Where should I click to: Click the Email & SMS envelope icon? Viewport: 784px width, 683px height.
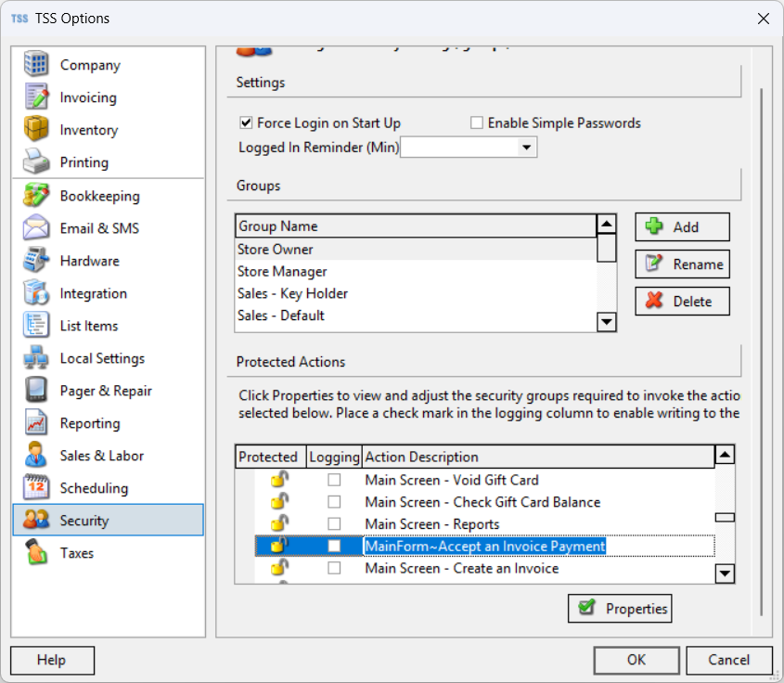tap(36, 228)
